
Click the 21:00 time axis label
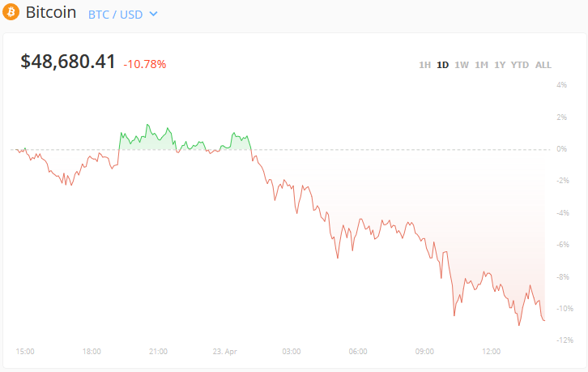coord(158,351)
